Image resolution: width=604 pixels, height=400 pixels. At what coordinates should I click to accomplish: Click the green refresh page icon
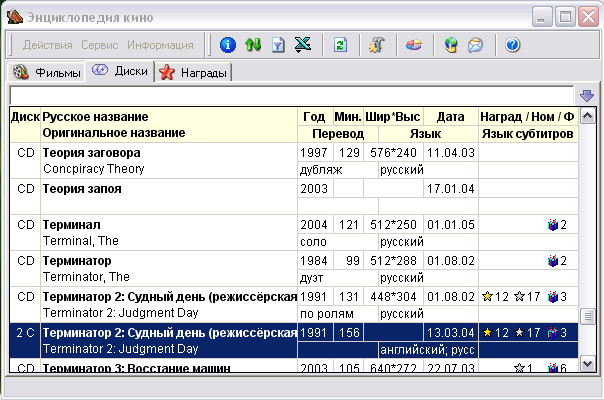pos(341,45)
